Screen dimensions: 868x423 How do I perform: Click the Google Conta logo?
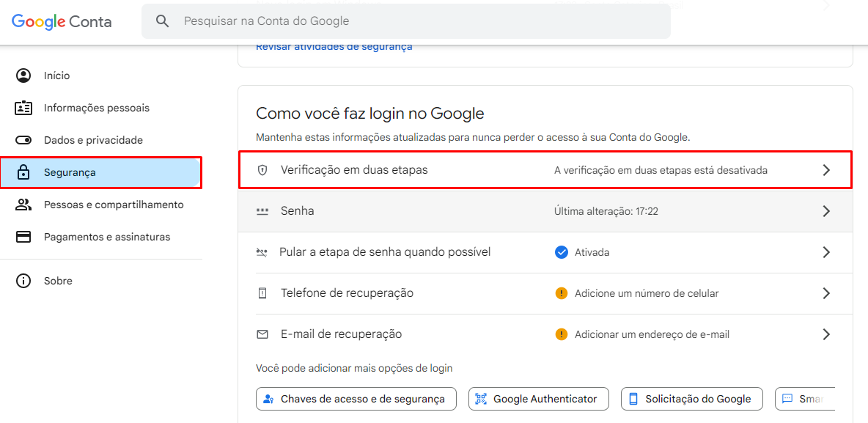tap(62, 22)
